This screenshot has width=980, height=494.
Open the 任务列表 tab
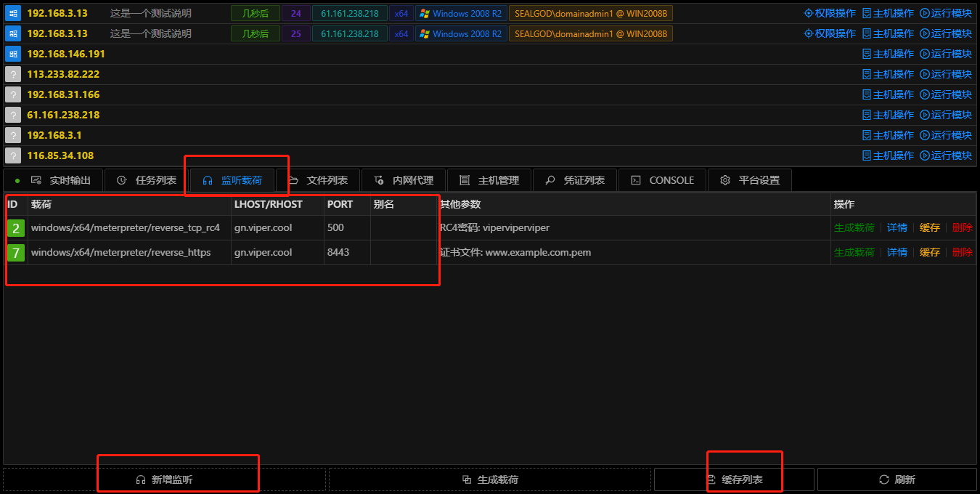point(147,180)
